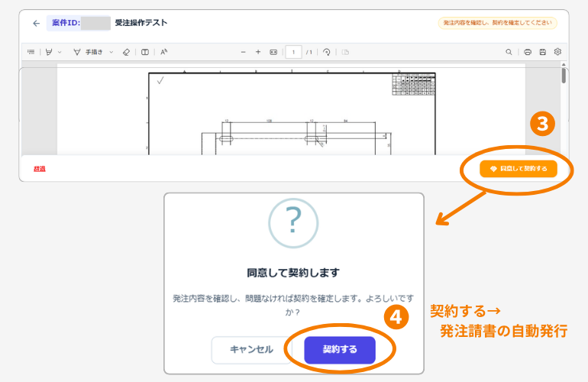Select the eraser tool icon
588x382 pixels.
(x=126, y=52)
